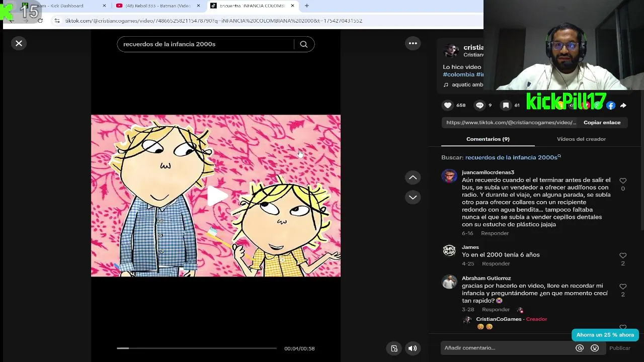Reload the page
This screenshot has width=644, height=362.
(x=40, y=21)
